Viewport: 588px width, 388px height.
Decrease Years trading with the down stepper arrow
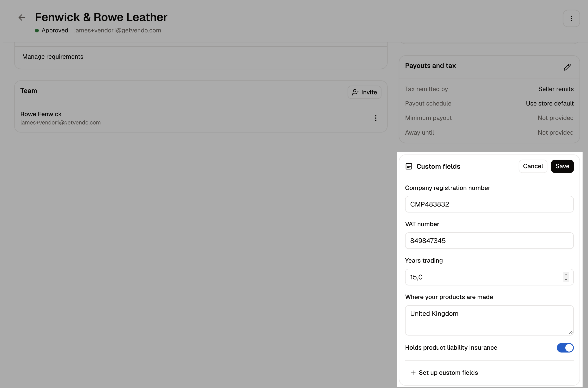coord(566,280)
